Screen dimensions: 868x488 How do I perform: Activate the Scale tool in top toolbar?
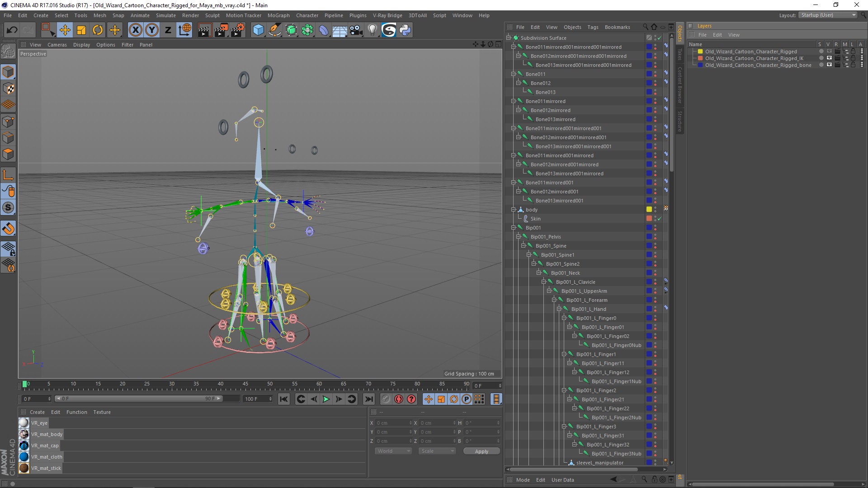point(81,30)
